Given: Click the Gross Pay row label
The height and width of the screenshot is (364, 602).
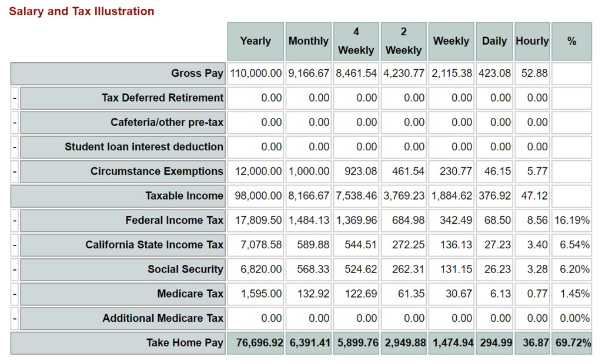Looking at the screenshot, I should [197, 73].
